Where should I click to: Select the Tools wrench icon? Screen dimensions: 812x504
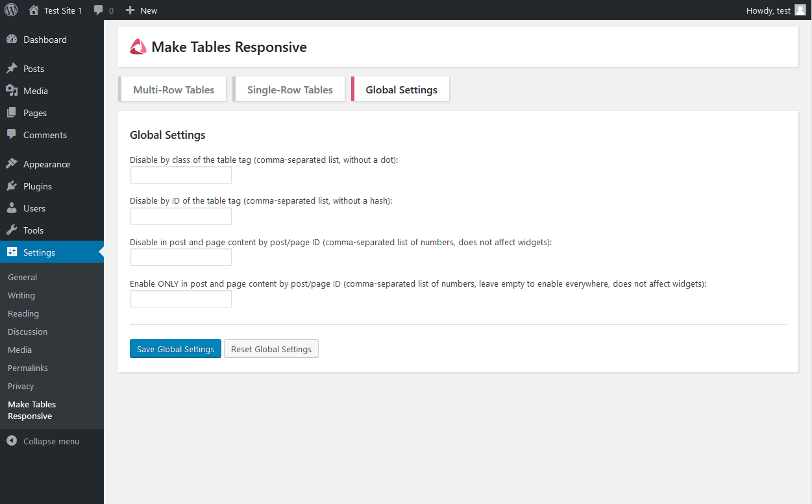[x=13, y=230]
